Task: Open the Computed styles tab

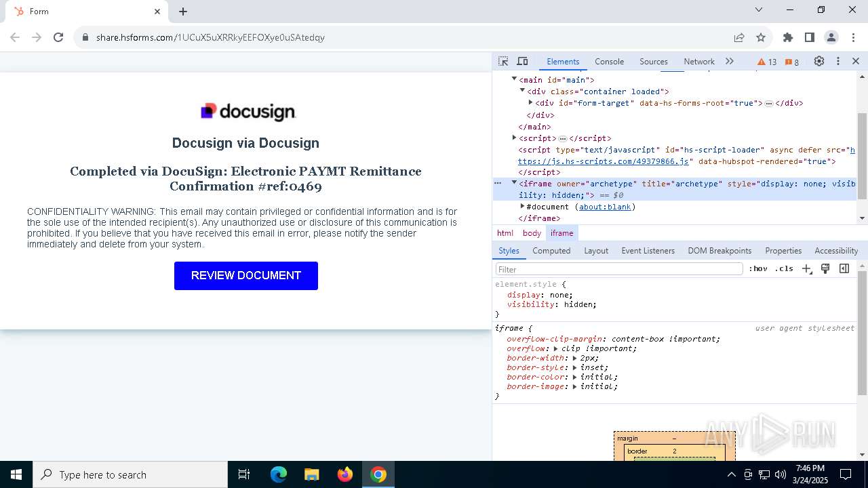Action: (551, 250)
